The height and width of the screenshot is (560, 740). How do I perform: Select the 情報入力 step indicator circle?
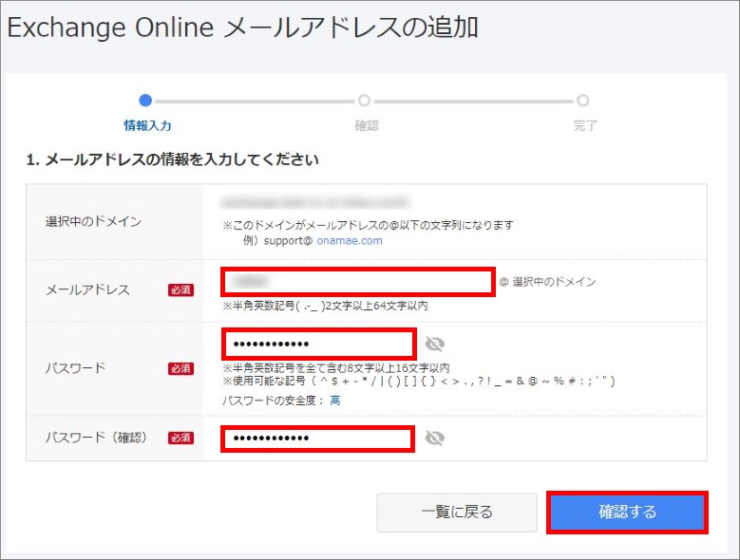point(145,101)
